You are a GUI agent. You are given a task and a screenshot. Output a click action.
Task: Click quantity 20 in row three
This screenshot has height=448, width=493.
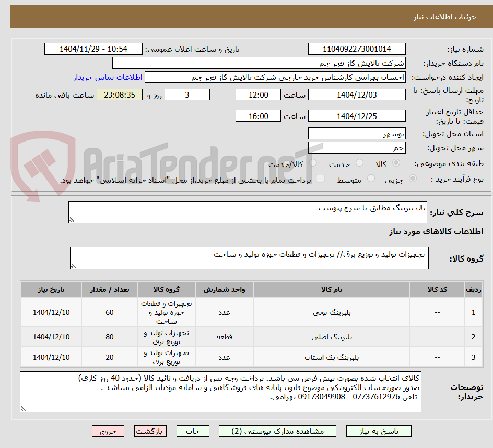pos(110,358)
